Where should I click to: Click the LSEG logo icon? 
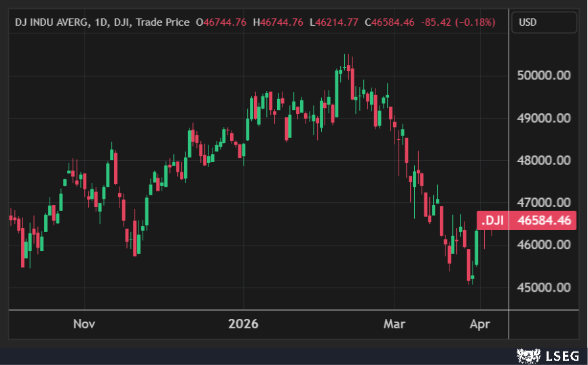tap(528, 355)
